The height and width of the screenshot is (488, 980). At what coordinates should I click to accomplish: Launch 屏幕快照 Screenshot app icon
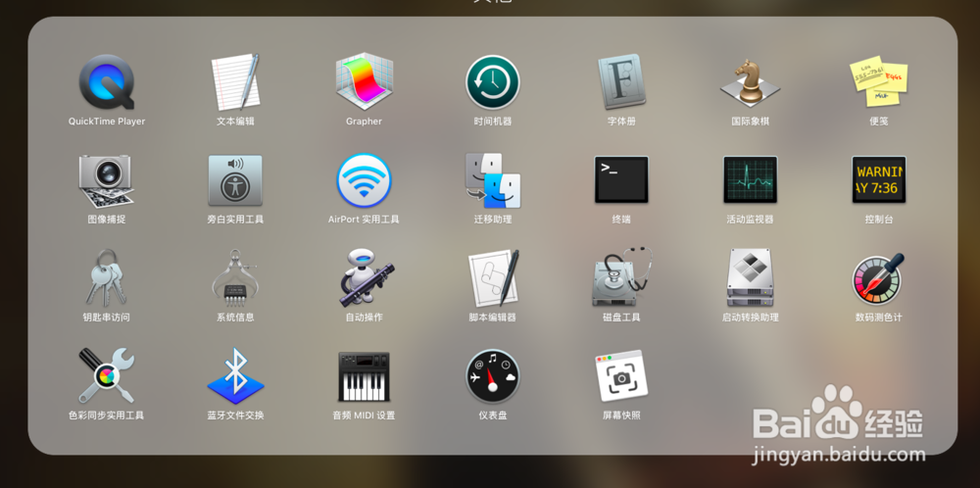click(621, 375)
